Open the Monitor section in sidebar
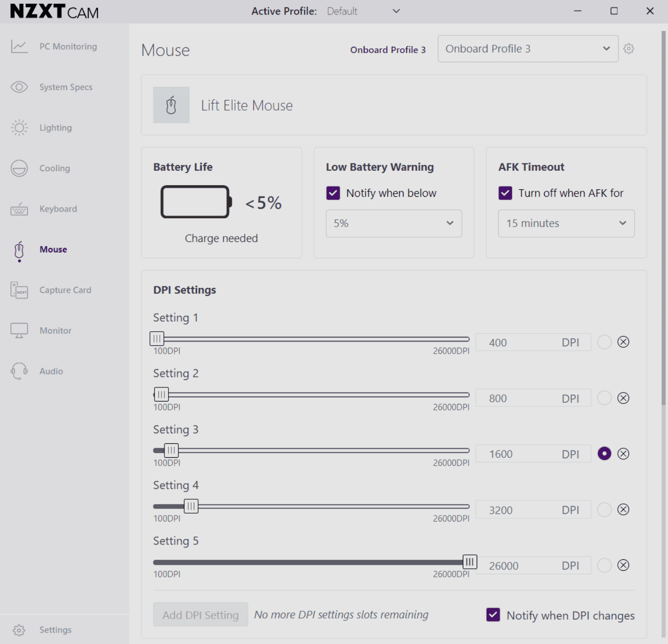 (x=55, y=331)
